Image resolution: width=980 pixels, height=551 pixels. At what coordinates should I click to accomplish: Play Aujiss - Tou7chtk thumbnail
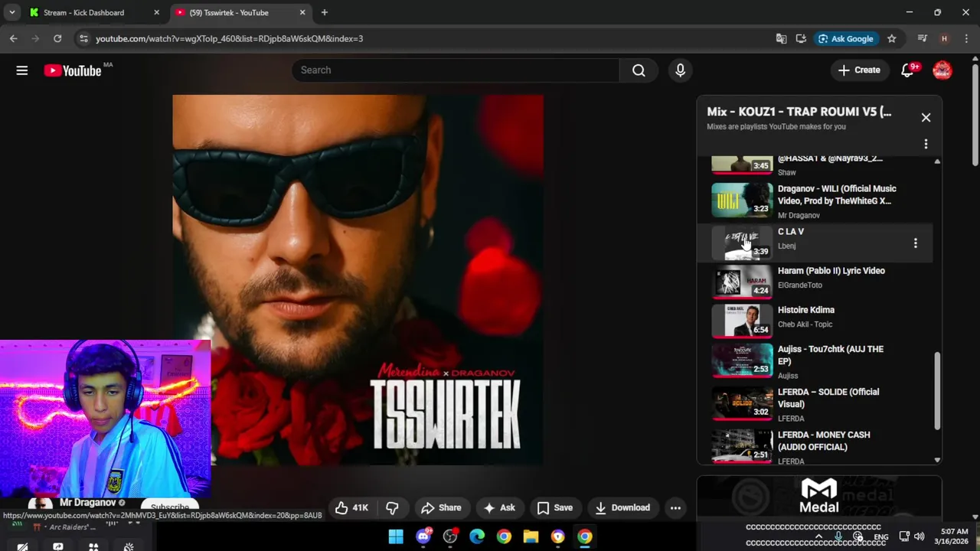tap(742, 360)
